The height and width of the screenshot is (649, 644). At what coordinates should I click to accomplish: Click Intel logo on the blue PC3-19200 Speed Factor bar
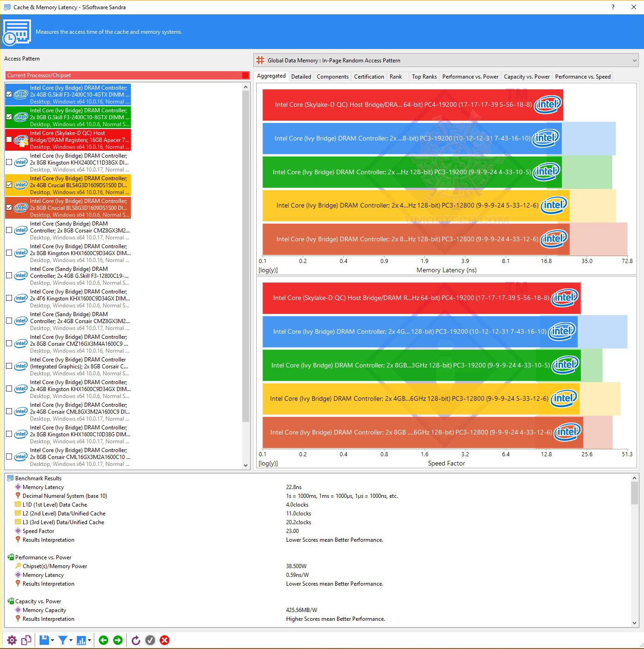(x=562, y=331)
